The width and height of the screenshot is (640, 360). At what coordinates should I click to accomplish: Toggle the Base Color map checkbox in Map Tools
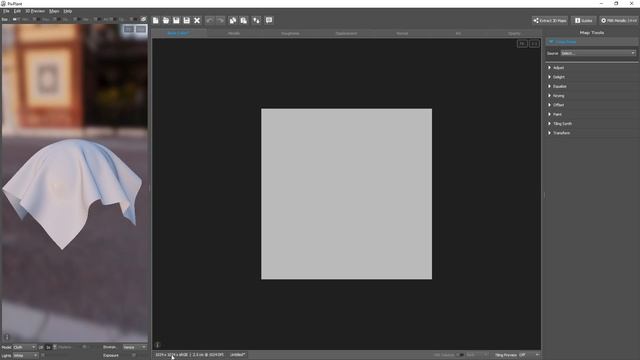tap(551, 42)
